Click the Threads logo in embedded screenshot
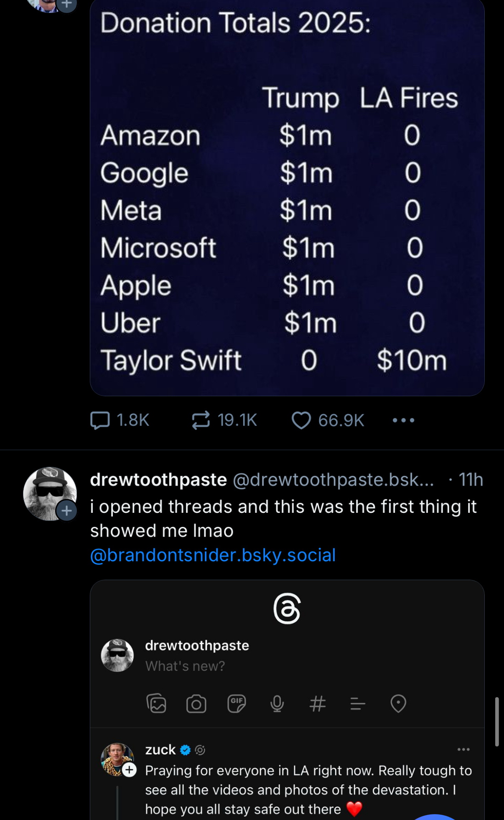This screenshot has height=820, width=504. tap(287, 609)
